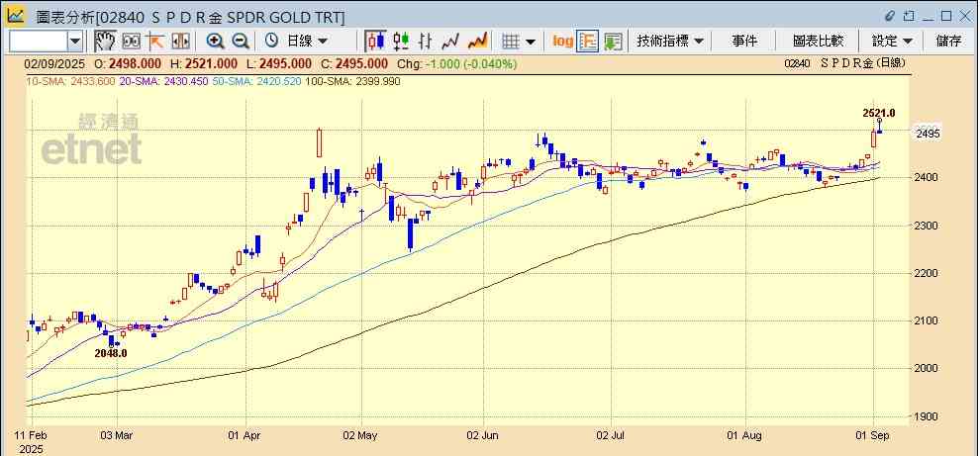Zoom in on the chart
This screenshot has width=980, height=456.
[215, 42]
